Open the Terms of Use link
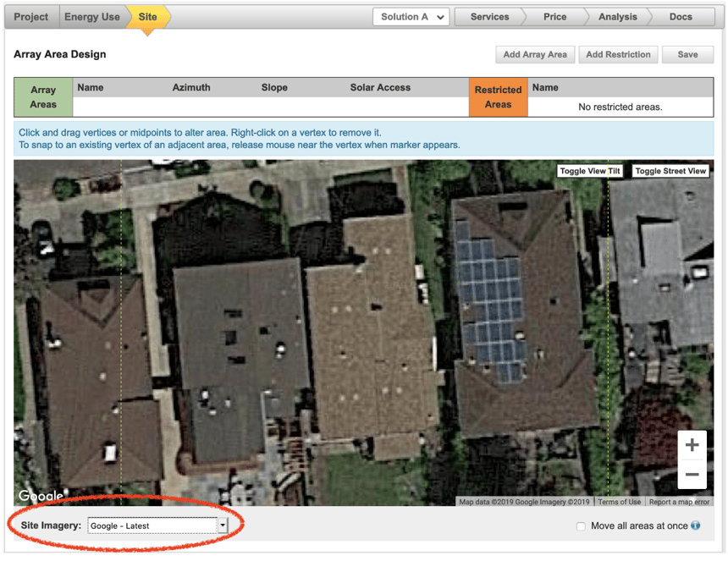This screenshot has width=728, height=561. [x=620, y=501]
